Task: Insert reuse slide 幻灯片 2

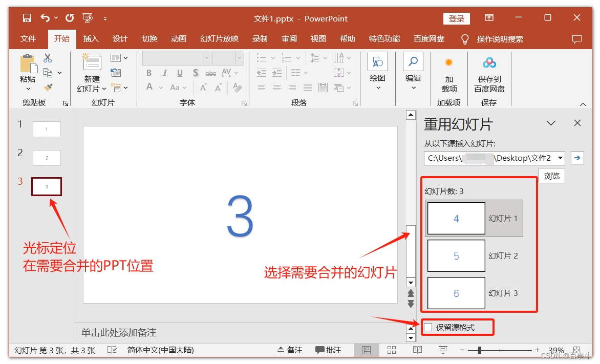Action: tap(474, 255)
